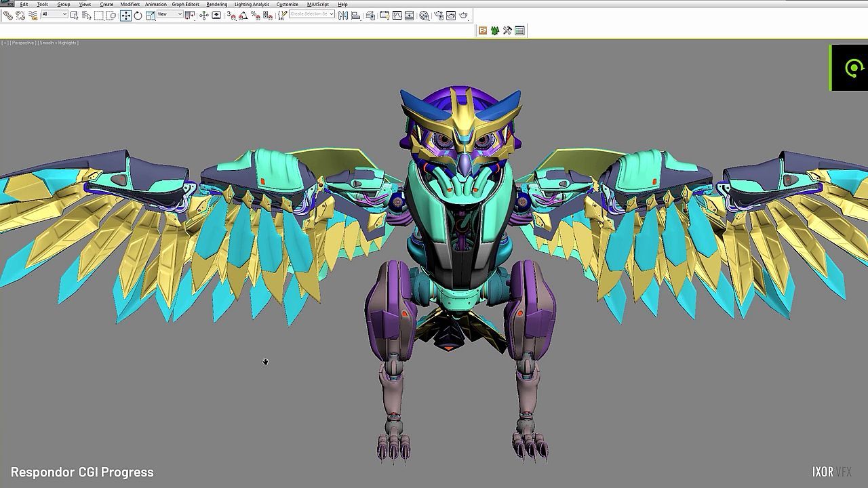Click the Perspective viewport label
868x488 pixels.
coord(23,43)
